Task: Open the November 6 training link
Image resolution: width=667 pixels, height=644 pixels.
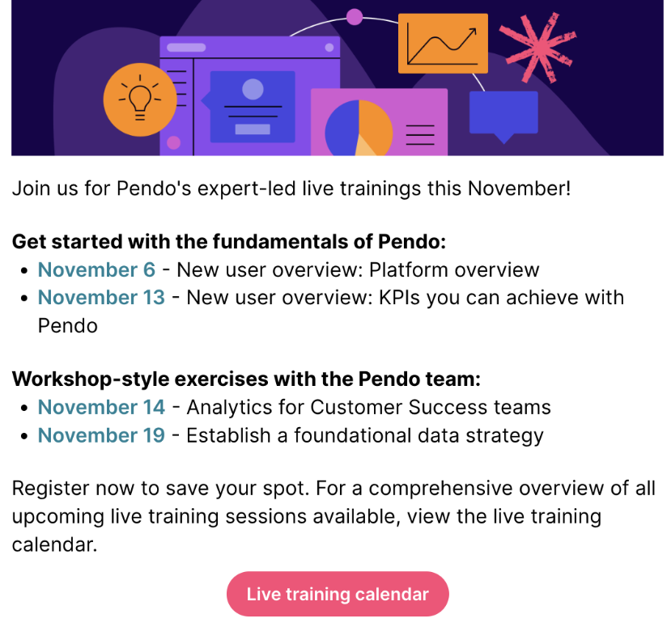Action: click(96, 269)
